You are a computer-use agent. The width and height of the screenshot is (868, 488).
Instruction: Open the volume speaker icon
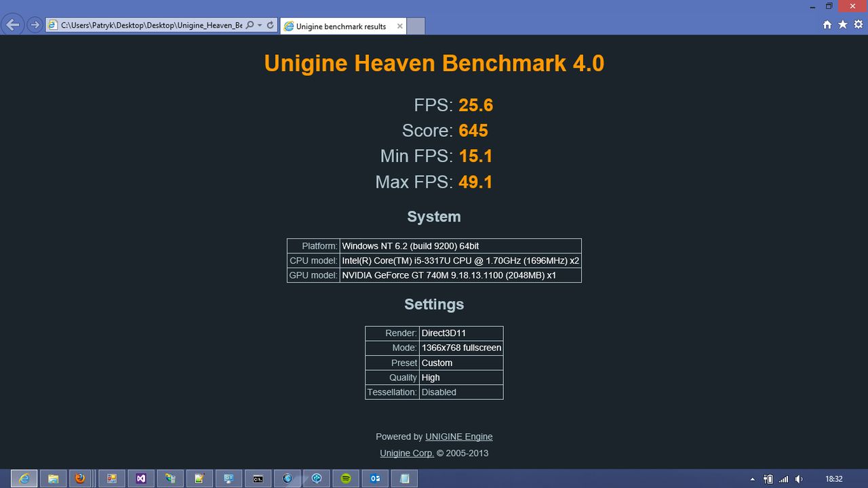pyautogui.click(x=799, y=479)
